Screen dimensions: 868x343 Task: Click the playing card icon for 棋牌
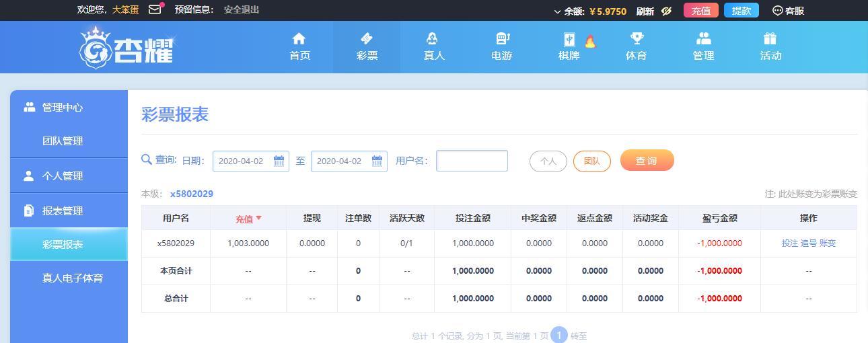pos(569,40)
